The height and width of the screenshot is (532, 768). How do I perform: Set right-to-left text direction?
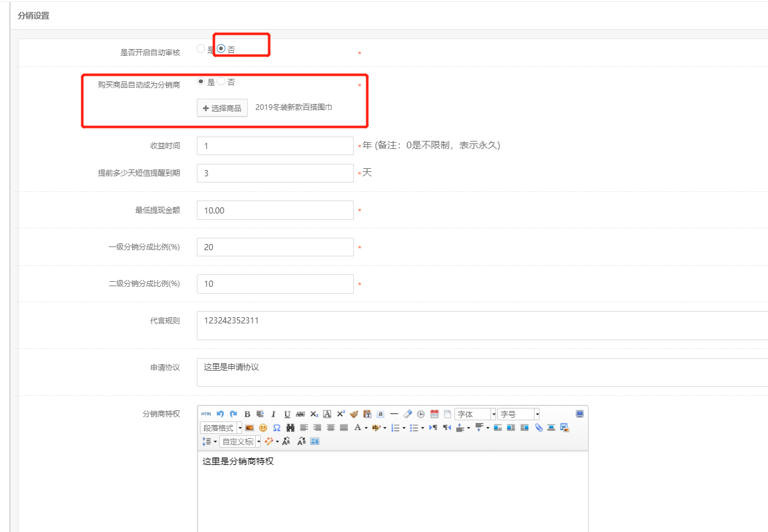coord(447,428)
